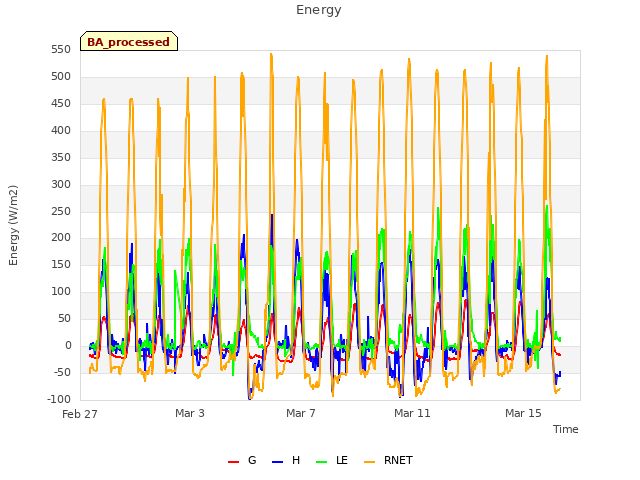Image resolution: width=640 pixels, height=480 pixels.
Task: Click the Feb 27 x-axis tick label
Action: [80, 414]
